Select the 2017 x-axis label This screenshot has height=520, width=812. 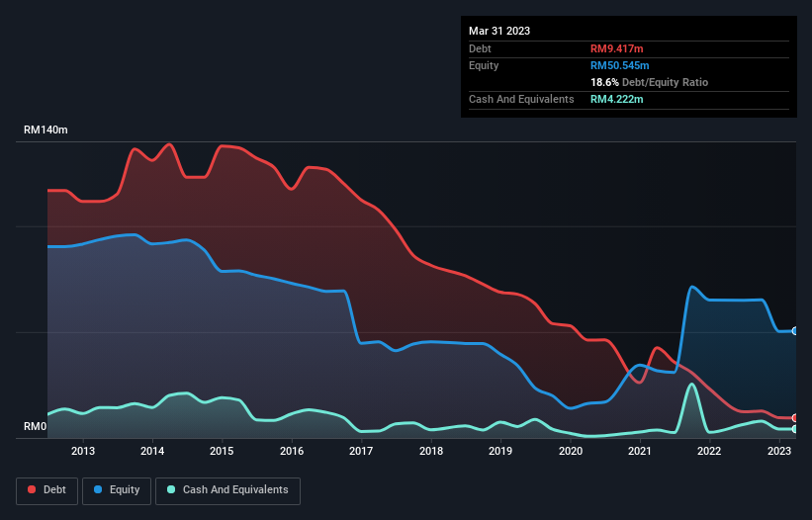[x=361, y=451]
